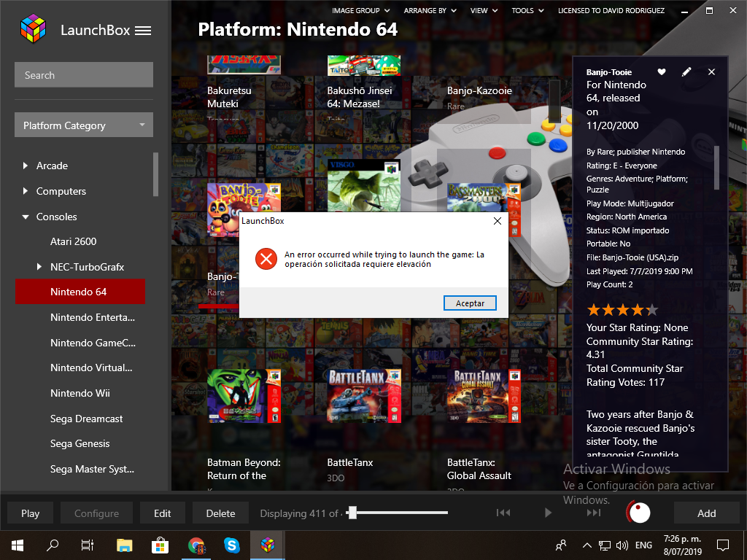The width and height of the screenshot is (747, 560).
Task: Open the Windows Start menu
Action: 18,545
